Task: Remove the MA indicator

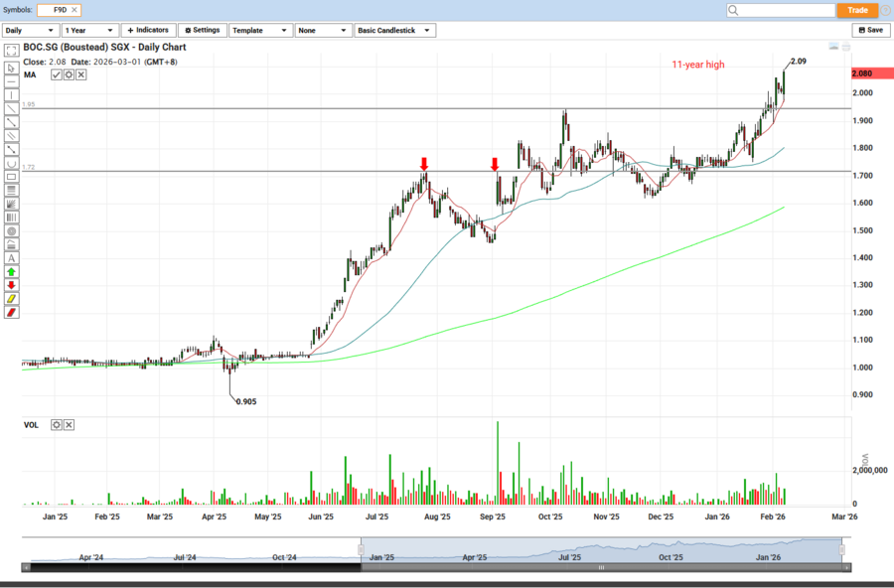Action: click(x=80, y=74)
